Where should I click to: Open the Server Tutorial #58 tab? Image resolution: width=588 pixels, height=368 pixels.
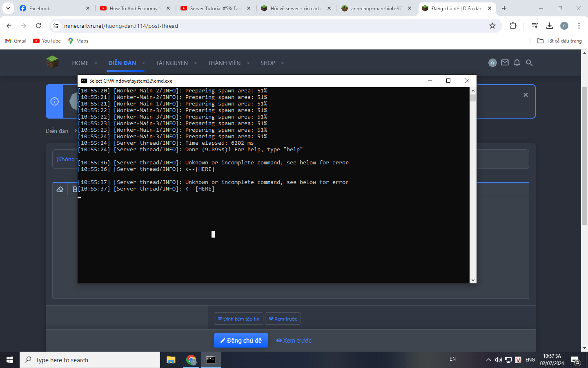(x=216, y=8)
